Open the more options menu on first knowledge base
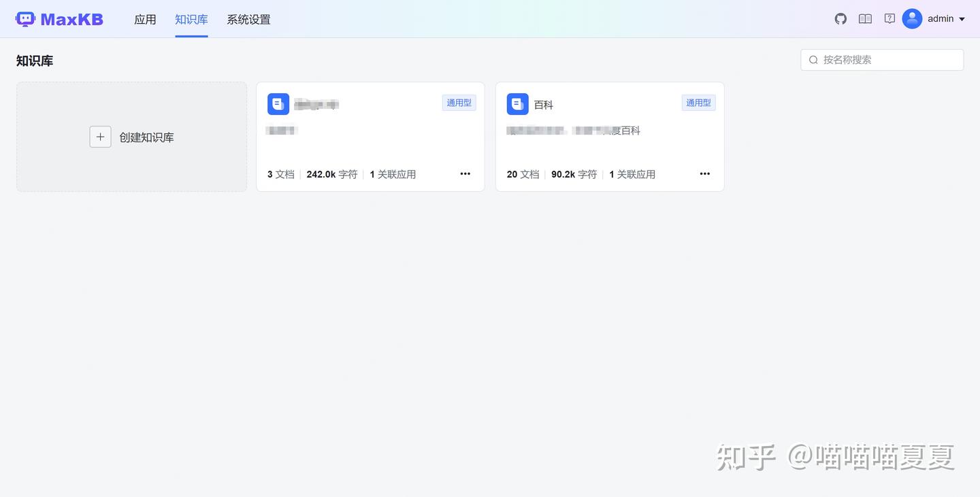Screen dimensions: 980x497 coord(465,173)
